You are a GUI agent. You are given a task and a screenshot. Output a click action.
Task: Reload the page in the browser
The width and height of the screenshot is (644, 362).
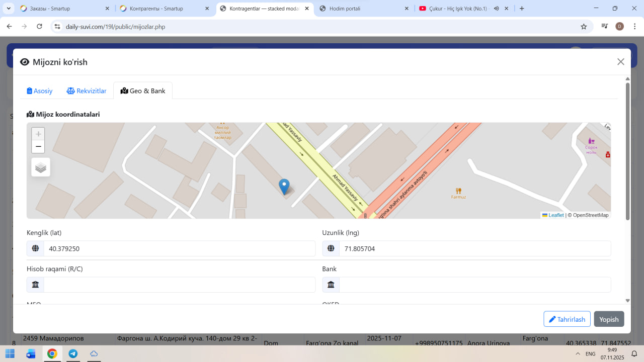pos(40,27)
